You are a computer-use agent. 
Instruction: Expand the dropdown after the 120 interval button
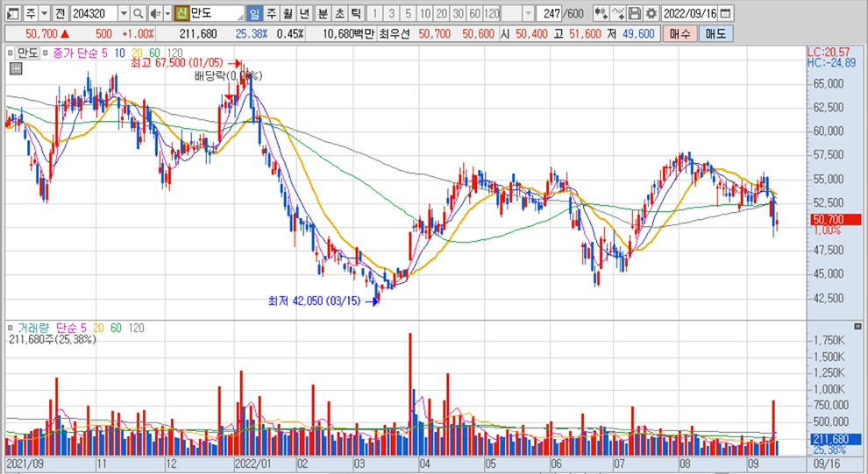[528, 14]
